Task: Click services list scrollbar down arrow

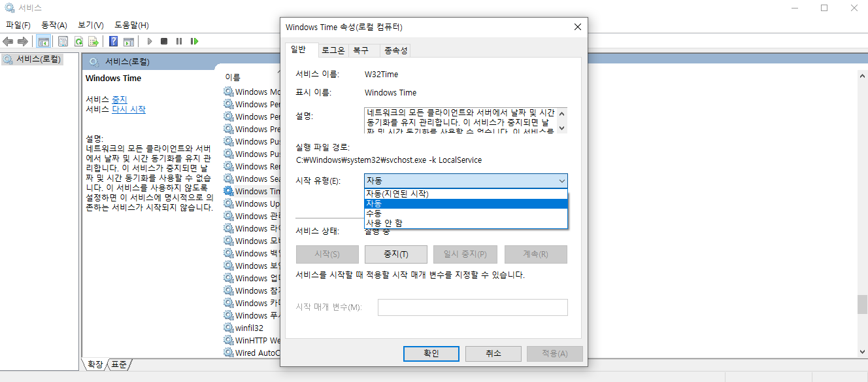Action: (862, 352)
